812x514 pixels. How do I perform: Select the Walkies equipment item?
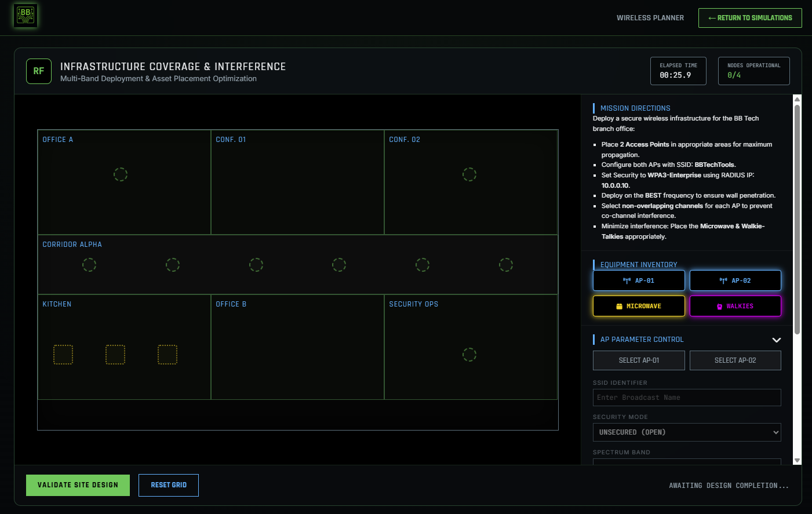coord(735,306)
